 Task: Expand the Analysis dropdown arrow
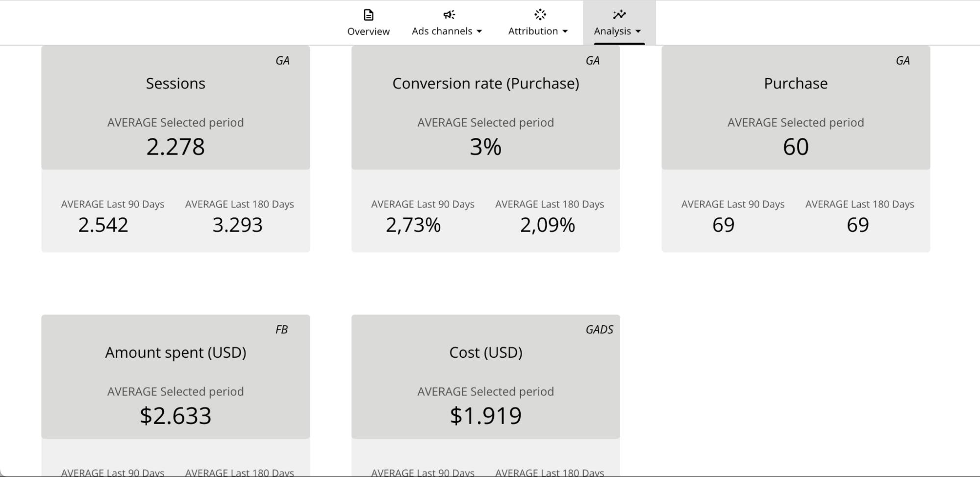638,31
